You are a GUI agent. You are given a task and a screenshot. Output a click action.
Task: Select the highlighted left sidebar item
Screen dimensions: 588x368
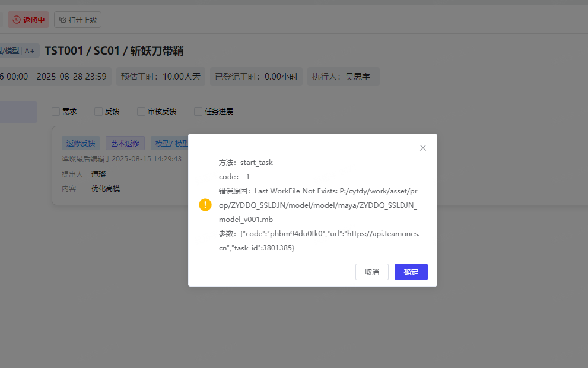[x=18, y=112]
